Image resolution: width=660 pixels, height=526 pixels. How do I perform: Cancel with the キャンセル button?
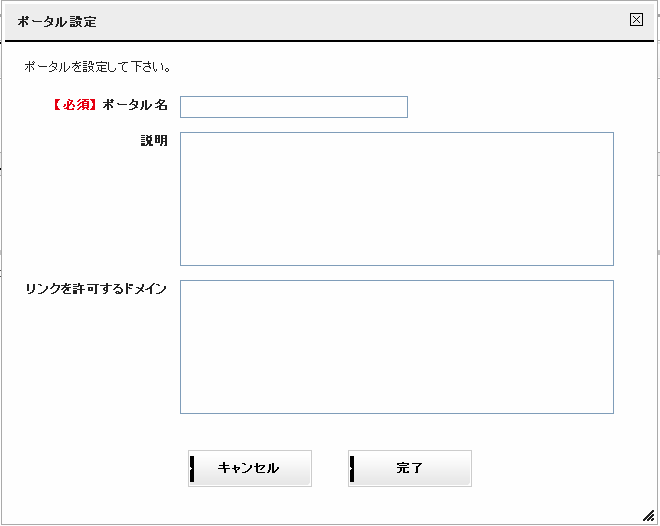(x=250, y=468)
